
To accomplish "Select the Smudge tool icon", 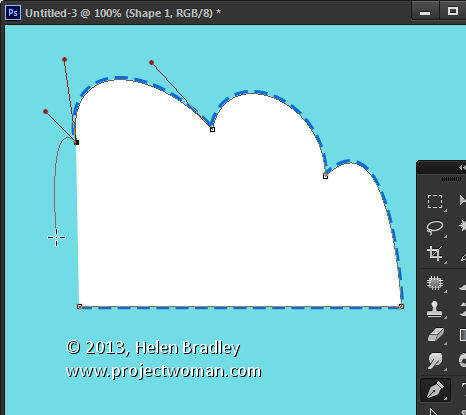I will pos(435,361).
